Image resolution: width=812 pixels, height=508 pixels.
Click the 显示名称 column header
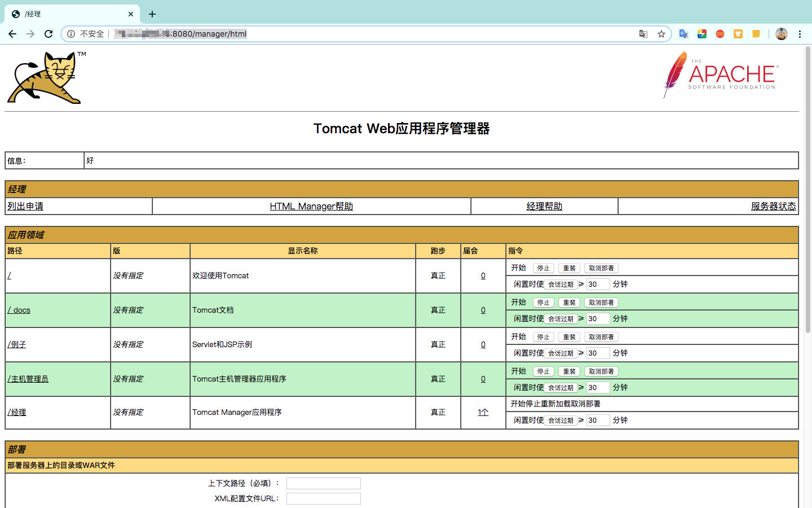pyautogui.click(x=303, y=251)
